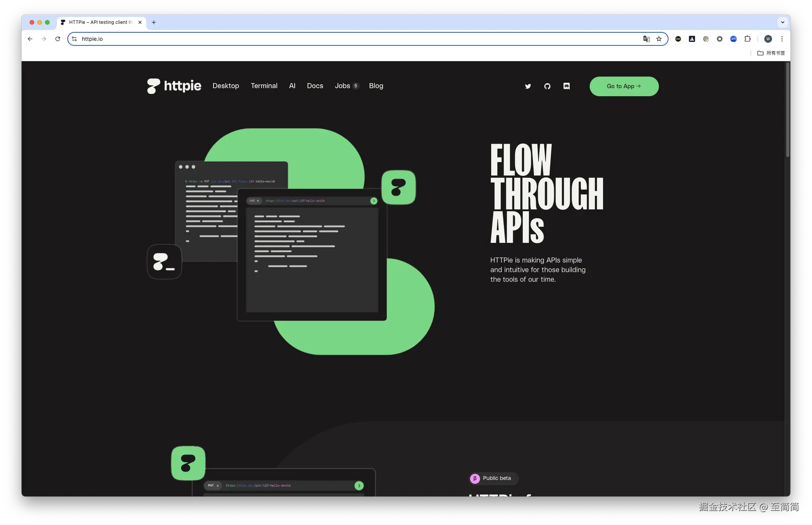This screenshot has height=525, width=812.
Task: Reload the page
Action: (58, 39)
